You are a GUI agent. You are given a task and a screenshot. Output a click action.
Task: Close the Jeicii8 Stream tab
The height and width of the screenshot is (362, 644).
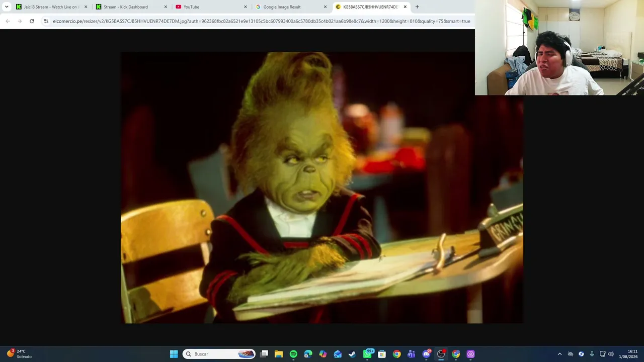(x=86, y=7)
